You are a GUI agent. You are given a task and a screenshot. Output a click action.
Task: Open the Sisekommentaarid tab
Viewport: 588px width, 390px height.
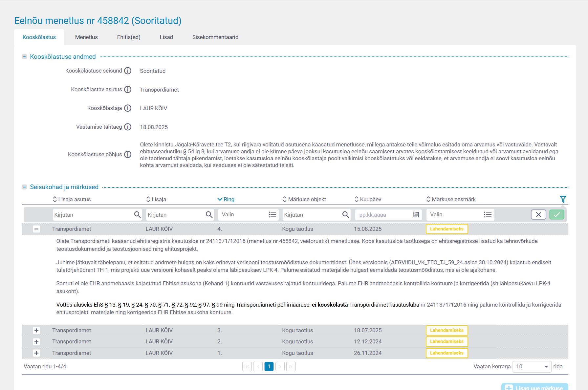point(215,37)
